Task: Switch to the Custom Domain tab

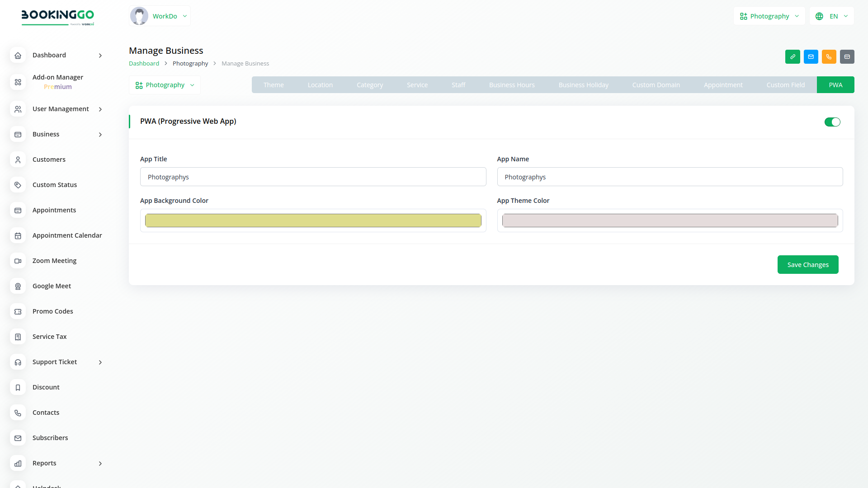Action: tap(656, 85)
